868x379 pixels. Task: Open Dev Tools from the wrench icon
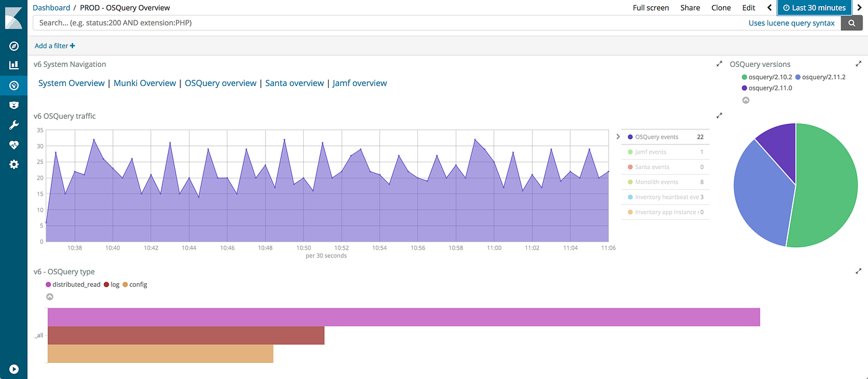[x=14, y=125]
